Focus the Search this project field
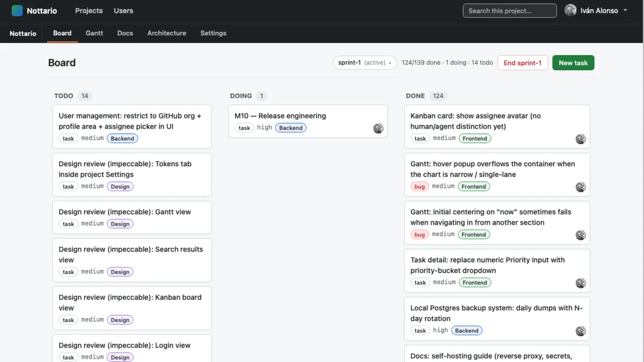The height and width of the screenshot is (362, 644). tap(510, 11)
